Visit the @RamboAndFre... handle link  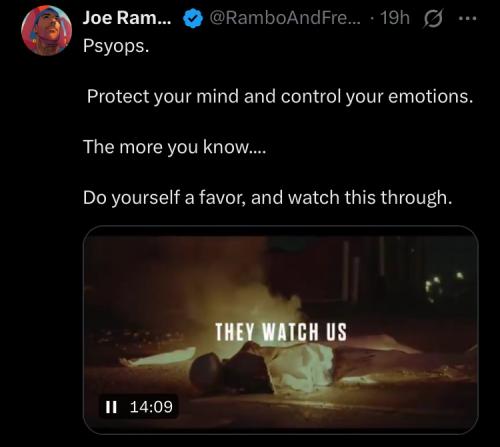point(285,18)
